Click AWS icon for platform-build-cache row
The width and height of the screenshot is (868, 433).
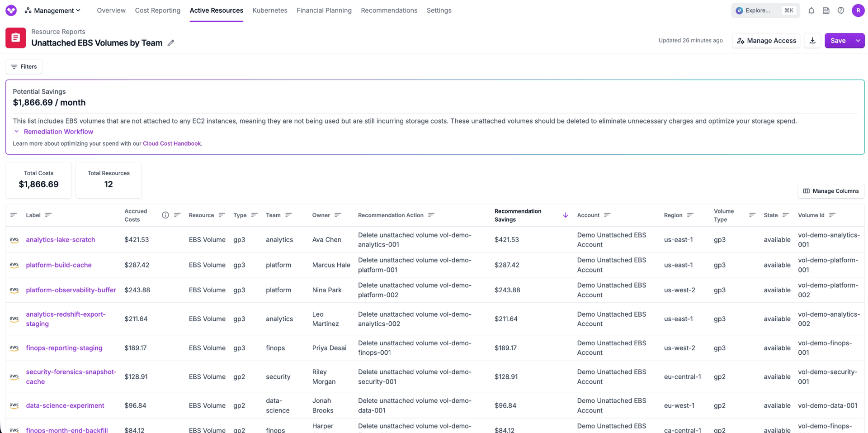click(x=14, y=265)
